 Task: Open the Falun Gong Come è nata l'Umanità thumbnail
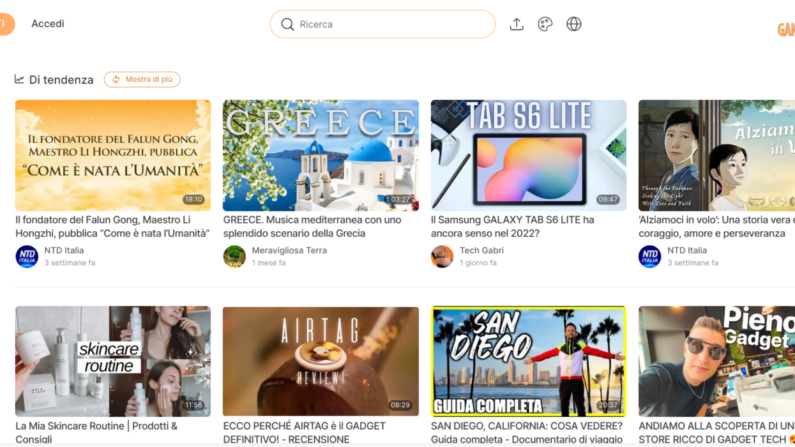point(113,156)
